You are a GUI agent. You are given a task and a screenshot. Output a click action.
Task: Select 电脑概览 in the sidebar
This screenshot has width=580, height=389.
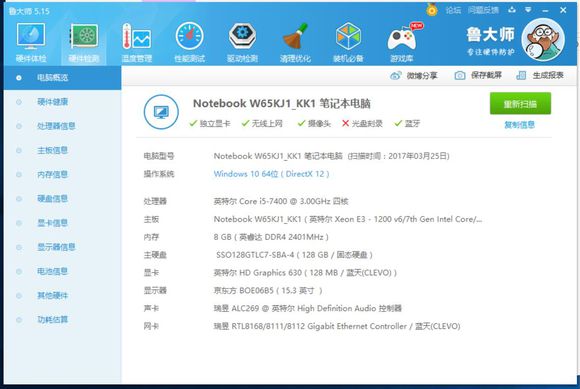click(62, 78)
